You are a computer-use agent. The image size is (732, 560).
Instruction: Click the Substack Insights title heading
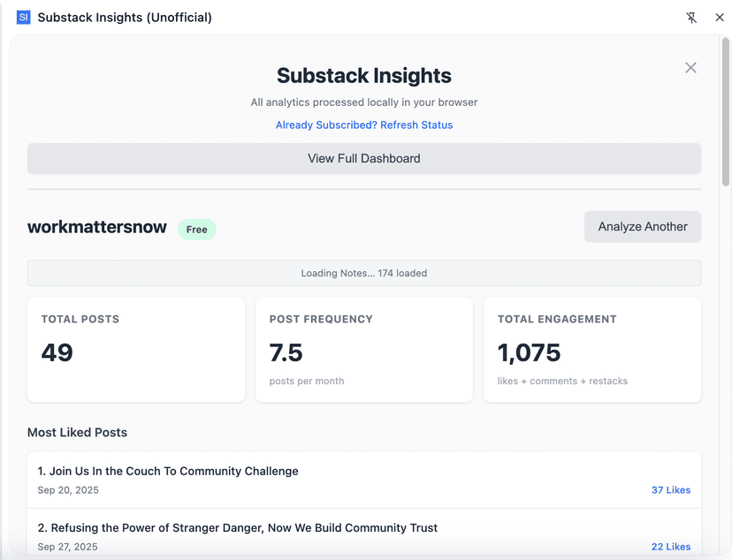(363, 76)
